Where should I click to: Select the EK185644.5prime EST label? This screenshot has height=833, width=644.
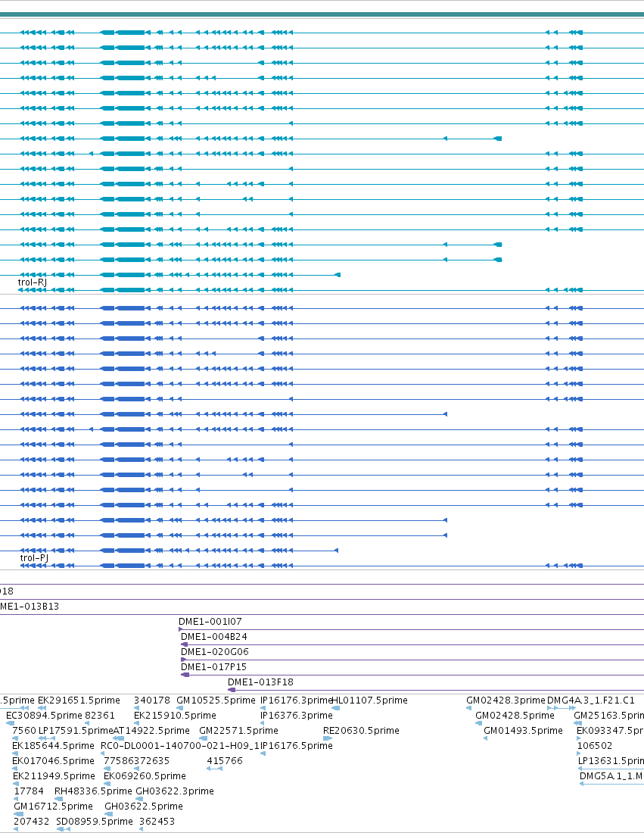[x=53, y=745]
